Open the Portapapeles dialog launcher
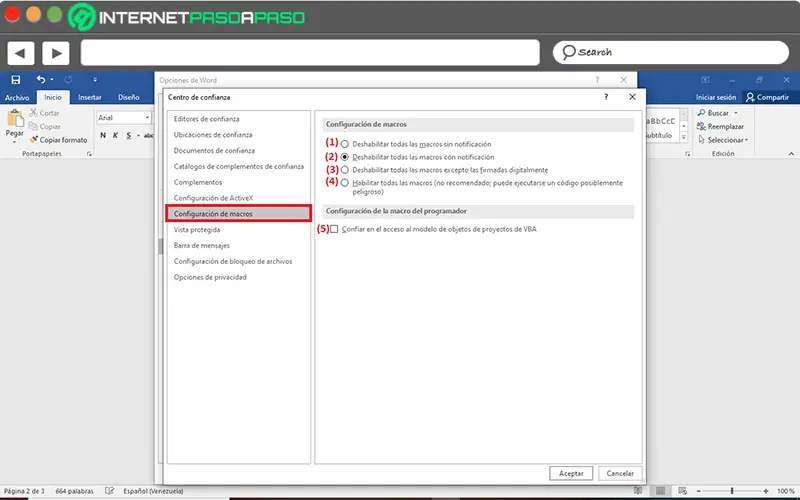 tap(89, 154)
